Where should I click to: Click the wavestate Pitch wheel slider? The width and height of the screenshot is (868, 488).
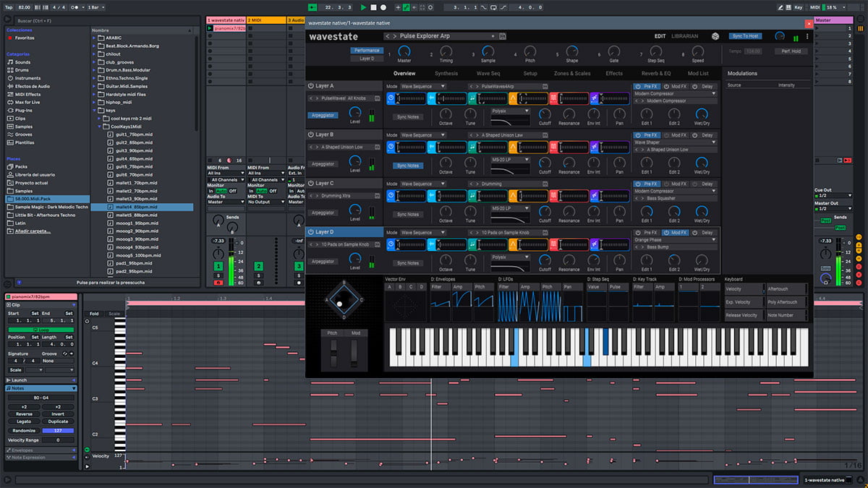point(333,354)
